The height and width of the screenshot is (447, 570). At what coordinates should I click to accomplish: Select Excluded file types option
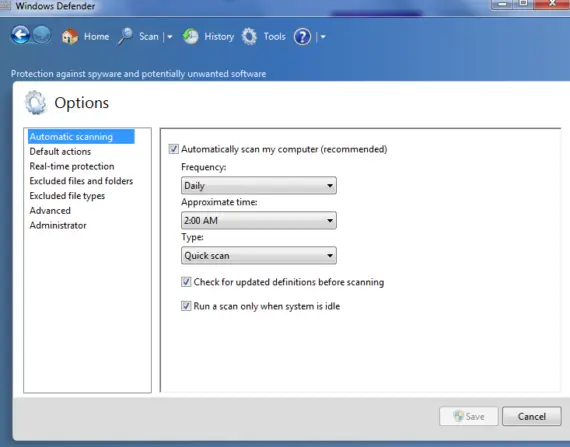point(67,196)
